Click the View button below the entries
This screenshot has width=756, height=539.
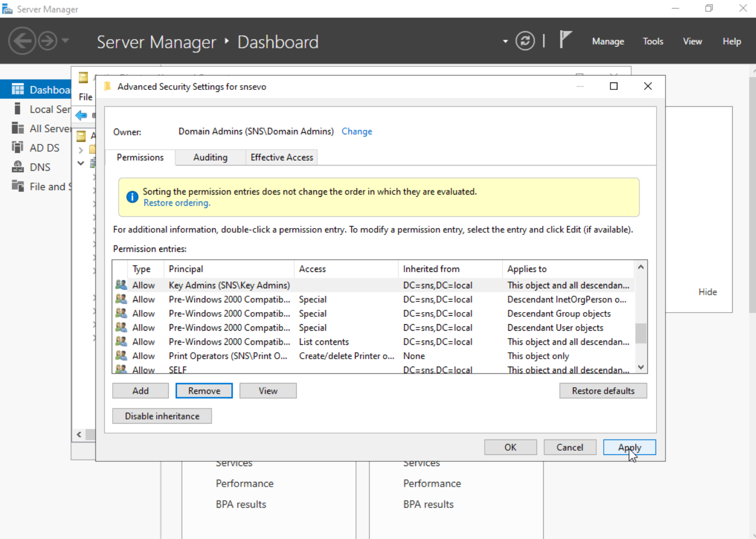coord(268,391)
